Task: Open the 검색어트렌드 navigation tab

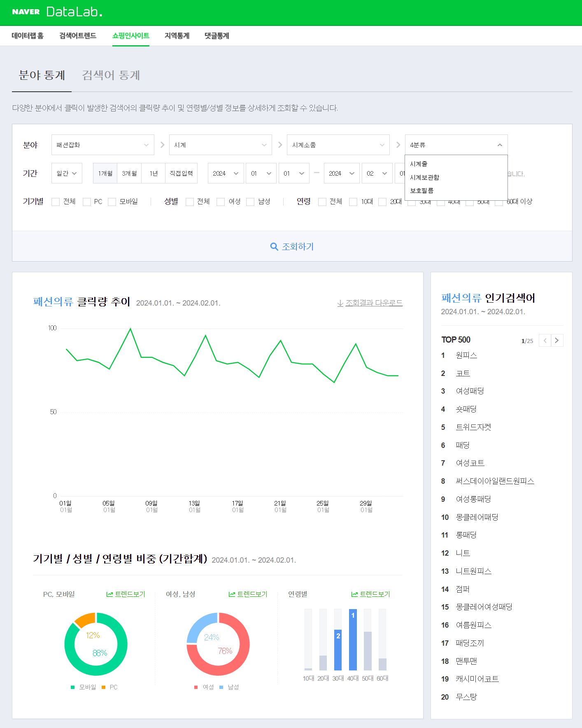Action: (78, 36)
